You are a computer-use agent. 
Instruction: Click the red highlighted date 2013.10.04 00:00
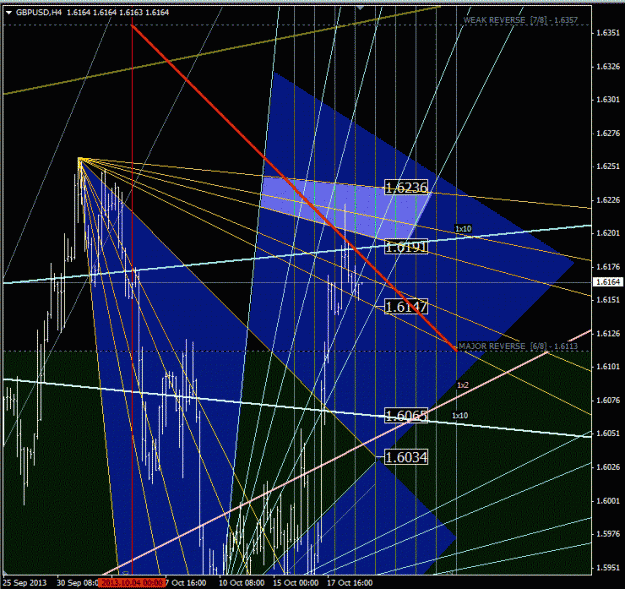click(x=132, y=583)
